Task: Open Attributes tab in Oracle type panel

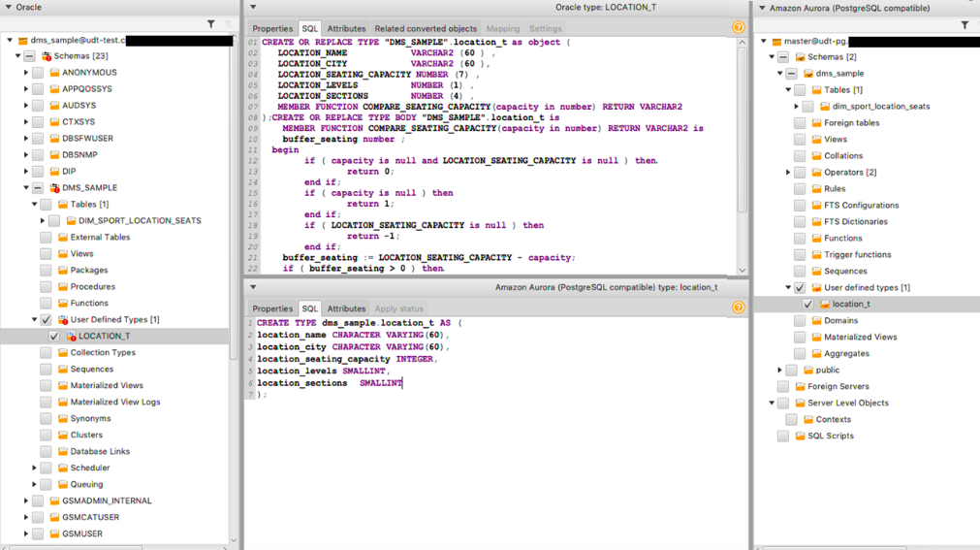Action: 346,29
